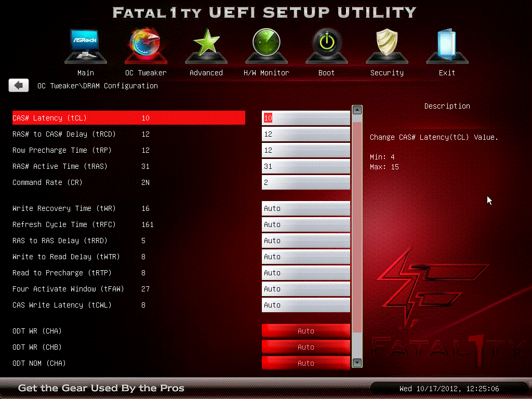Set CAS Write Latency Auto field
Screen dimensions: 532x399
click(x=305, y=305)
